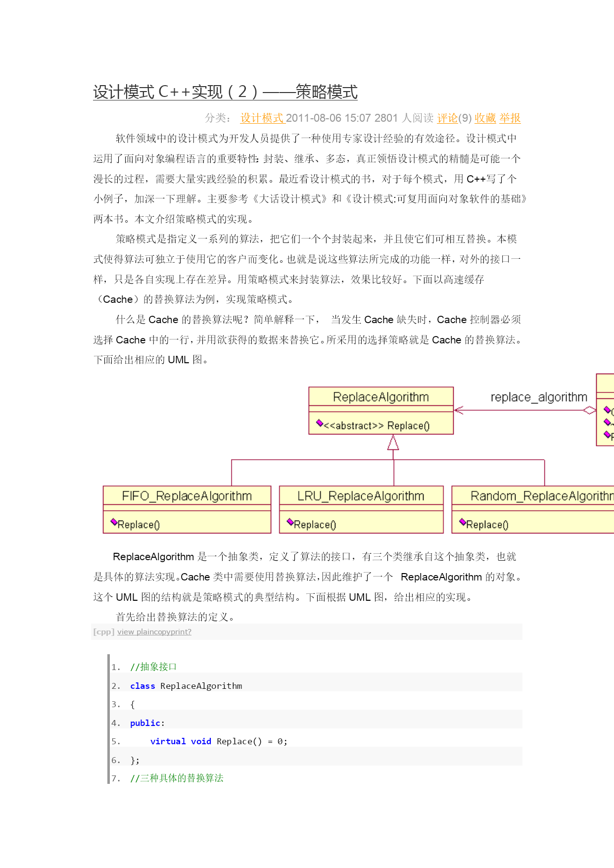
Task: Select the LRU_ReplaceAlgorithm class name
Action: pos(361,496)
